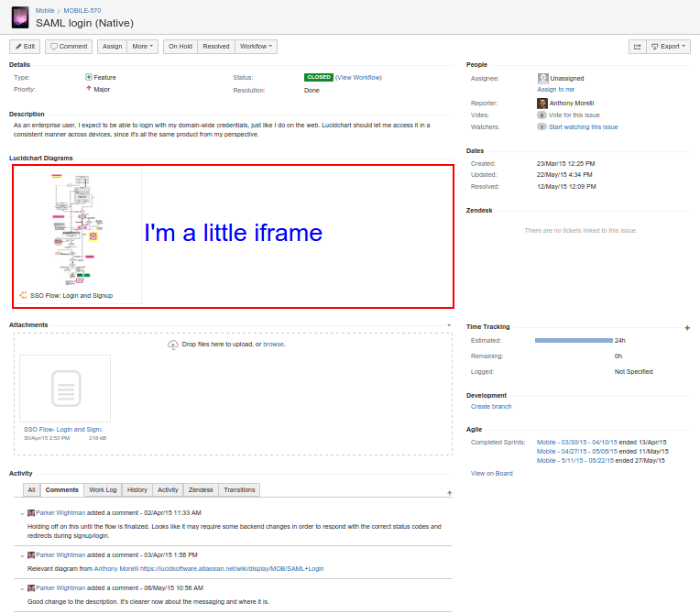Click Start watching this issue
The width and height of the screenshot is (700, 614).
point(583,126)
